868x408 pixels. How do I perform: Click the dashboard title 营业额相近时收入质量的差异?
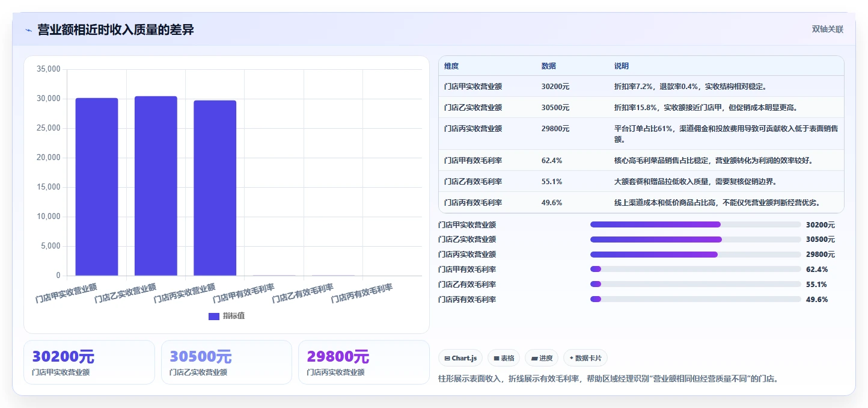pos(115,29)
